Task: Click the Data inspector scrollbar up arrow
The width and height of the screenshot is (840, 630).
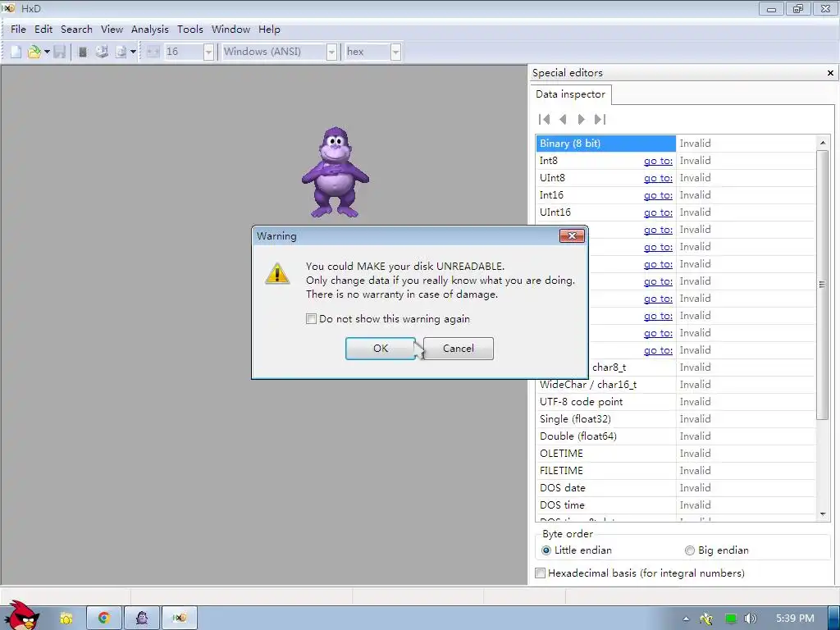Action: [x=823, y=143]
